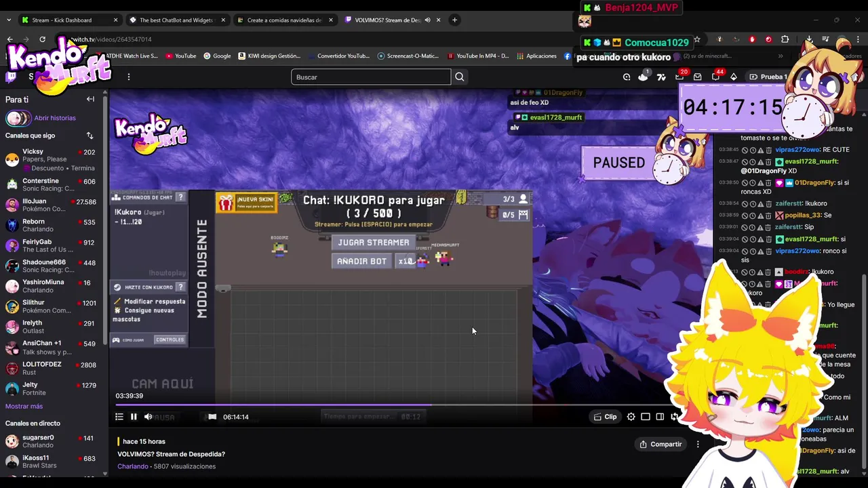Mute audio on the VOLVIMOS tab

click(x=428, y=20)
